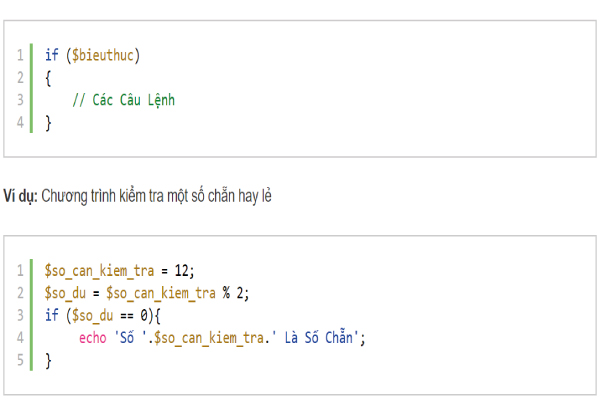
Task: Click the "if" keyword on line 3 of the second block
Action: (x=51, y=316)
